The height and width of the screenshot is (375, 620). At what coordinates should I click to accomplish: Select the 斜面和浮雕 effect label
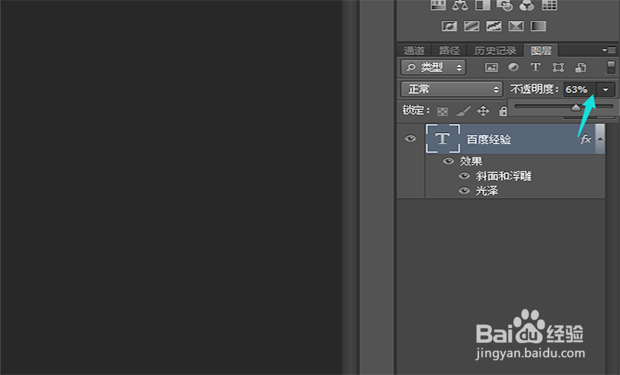coord(503,176)
